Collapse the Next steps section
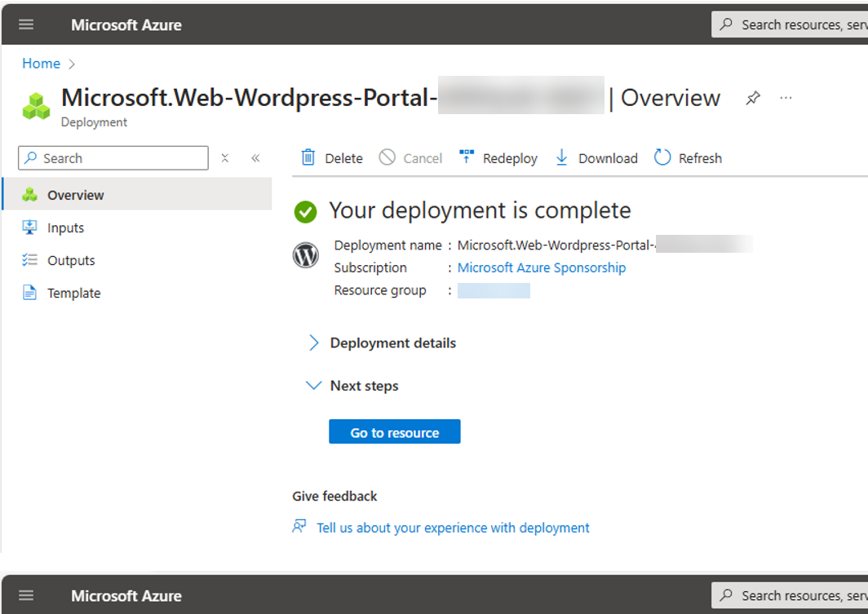The height and width of the screenshot is (614, 868). click(x=352, y=386)
